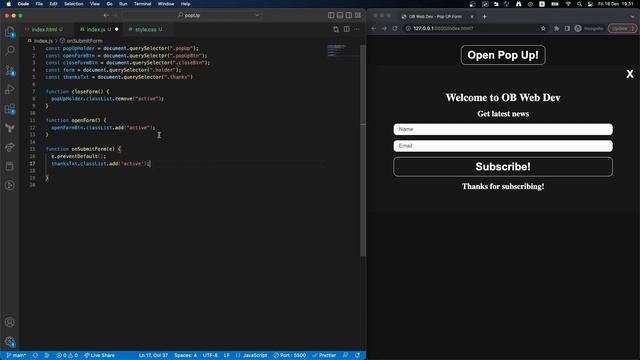Click the editor vertical scrollbar

pos(363,150)
